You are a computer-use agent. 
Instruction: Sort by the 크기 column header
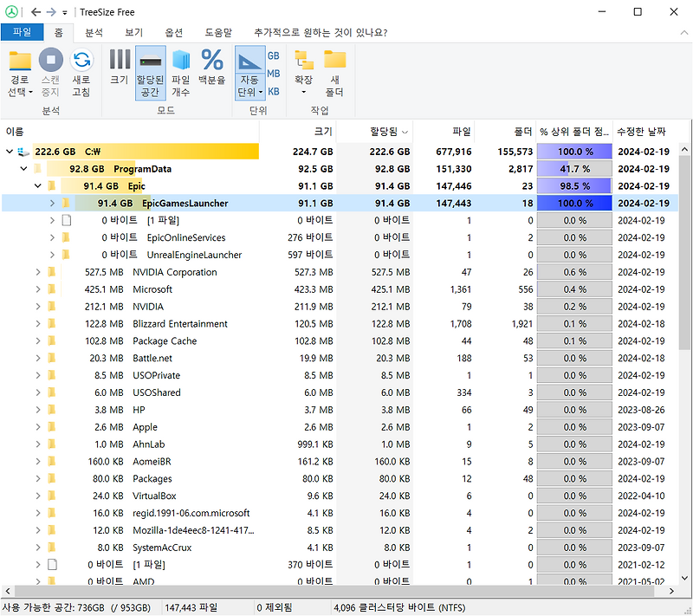point(298,132)
